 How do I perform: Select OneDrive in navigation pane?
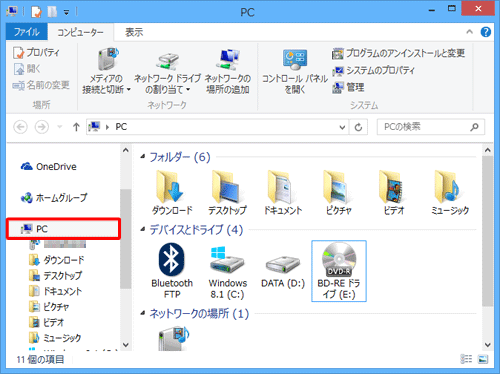pyautogui.click(x=49, y=166)
